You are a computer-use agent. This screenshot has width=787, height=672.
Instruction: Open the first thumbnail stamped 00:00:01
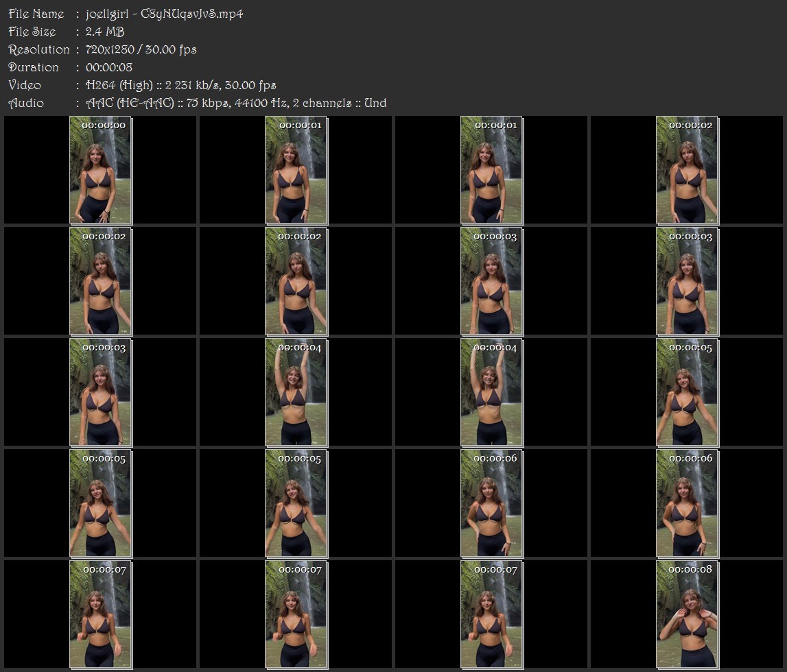pyautogui.click(x=296, y=170)
